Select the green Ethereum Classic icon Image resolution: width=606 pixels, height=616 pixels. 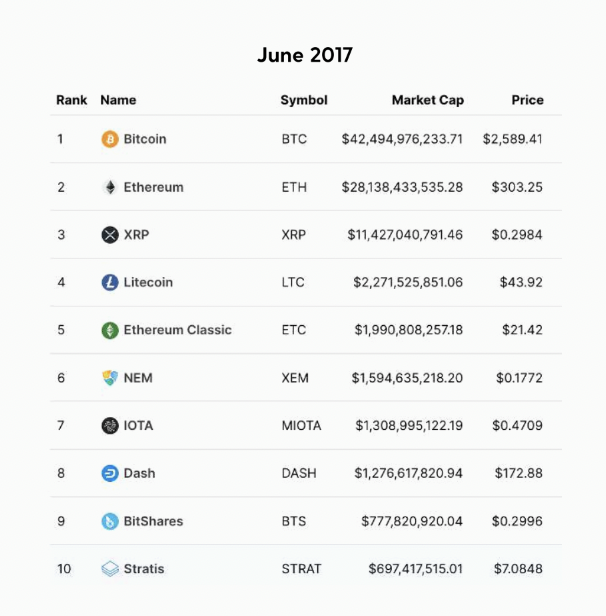pyautogui.click(x=110, y=330)
